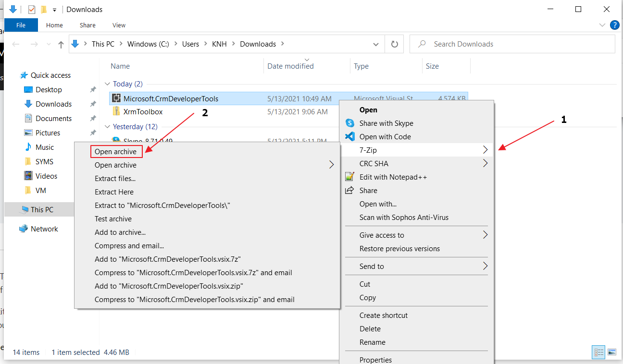
Task: Switch to details view layout icon
Action: click(x=599, y=352)
